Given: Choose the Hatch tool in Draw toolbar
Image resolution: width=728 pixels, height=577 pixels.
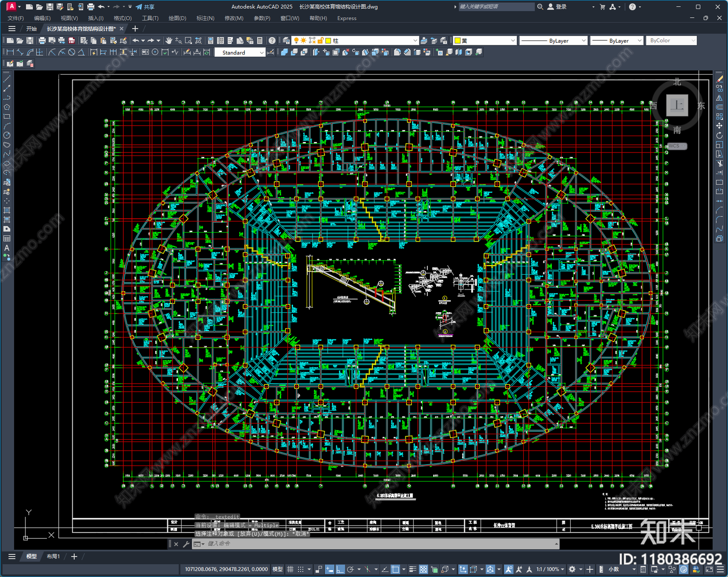Looking at the screenshot, I should click(x=7, y=210).
